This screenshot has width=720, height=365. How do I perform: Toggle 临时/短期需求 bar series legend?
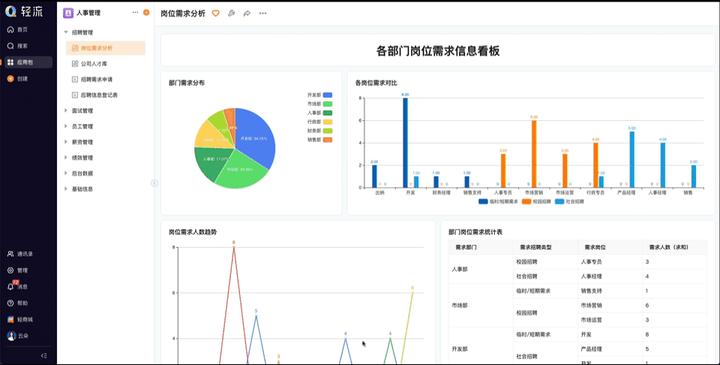pos(498,201)
